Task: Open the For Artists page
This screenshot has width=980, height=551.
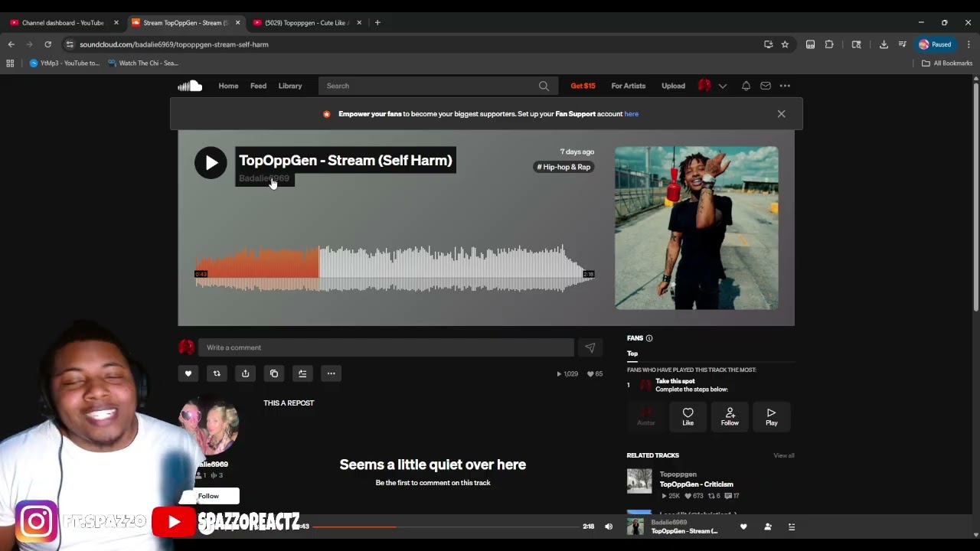Action: point(629,86)
